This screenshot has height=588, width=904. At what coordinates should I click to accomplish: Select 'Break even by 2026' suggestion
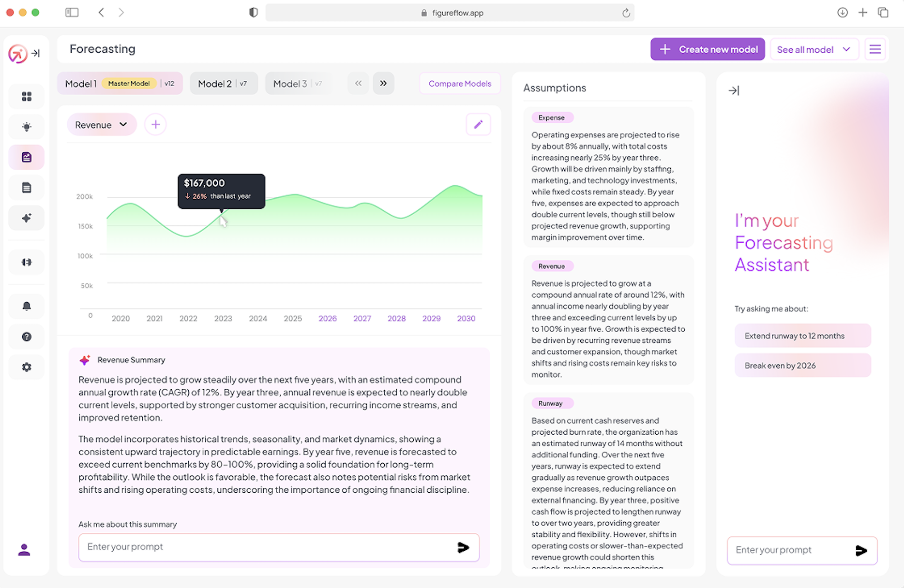(x=803, y=366)
